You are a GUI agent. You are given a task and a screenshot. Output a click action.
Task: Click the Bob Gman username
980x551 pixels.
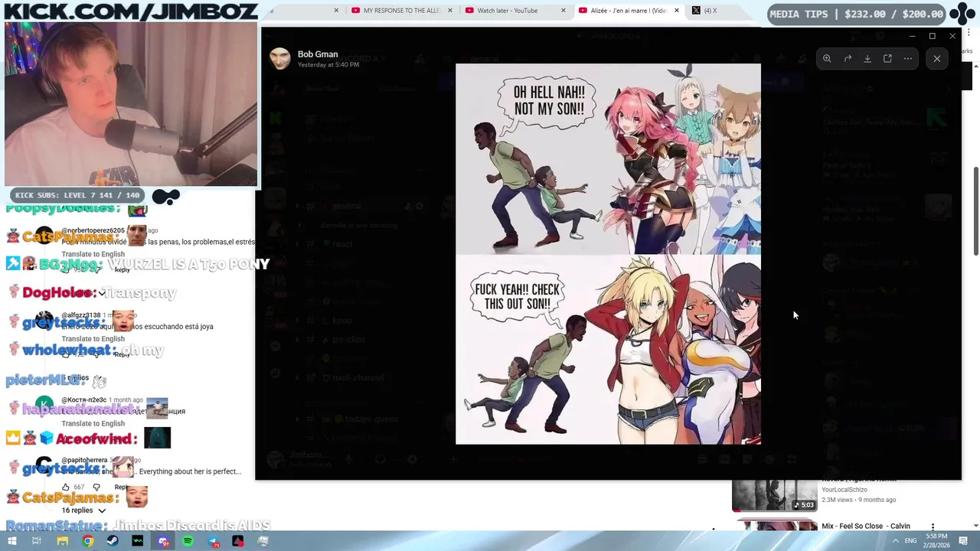coord(318,54)
